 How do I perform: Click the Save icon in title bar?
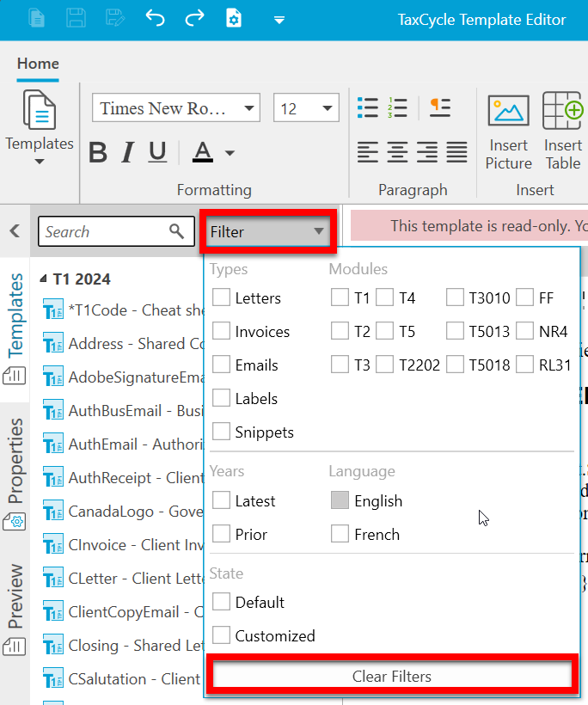76,19
